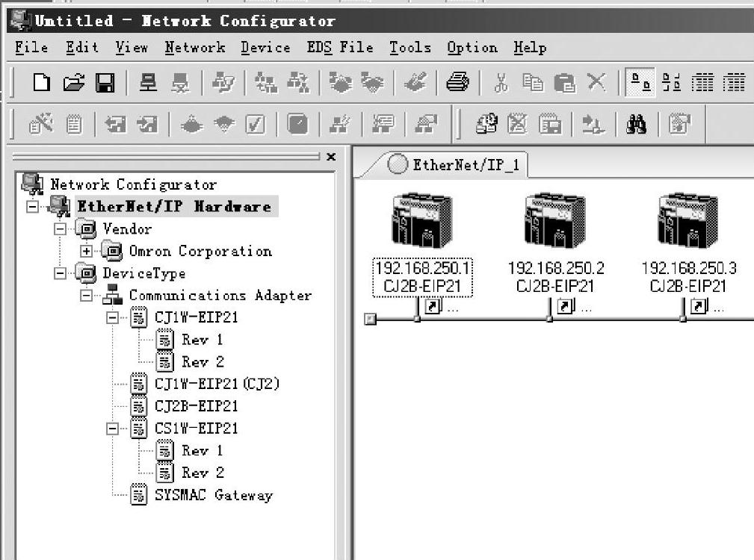Click the 192.168.250.1 CJ2B-EIP21 device icon

[422, 220]
